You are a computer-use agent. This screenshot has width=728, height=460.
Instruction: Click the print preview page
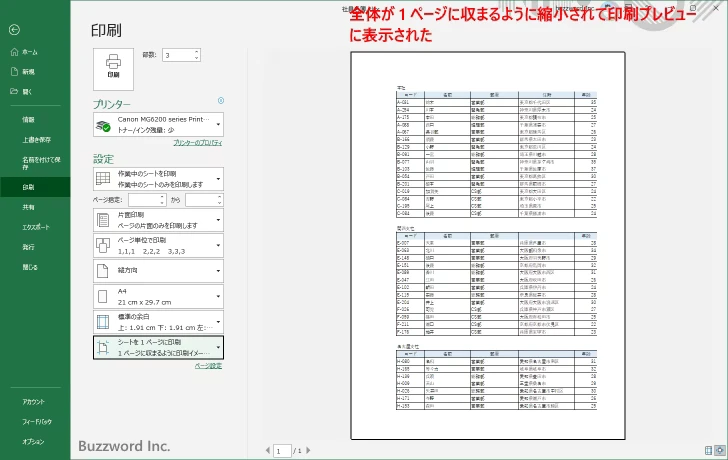click(x=488, y=246)
